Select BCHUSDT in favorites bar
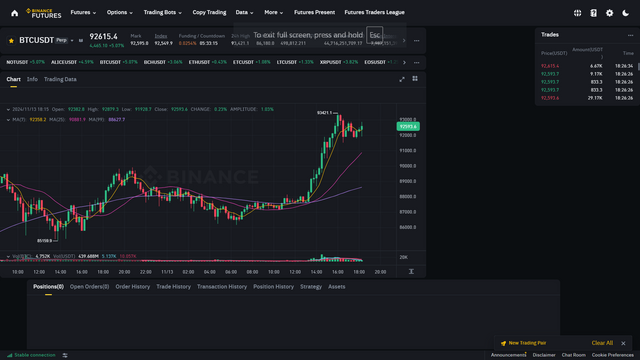This screenshot has height=360, width=640. coord(163,62)
